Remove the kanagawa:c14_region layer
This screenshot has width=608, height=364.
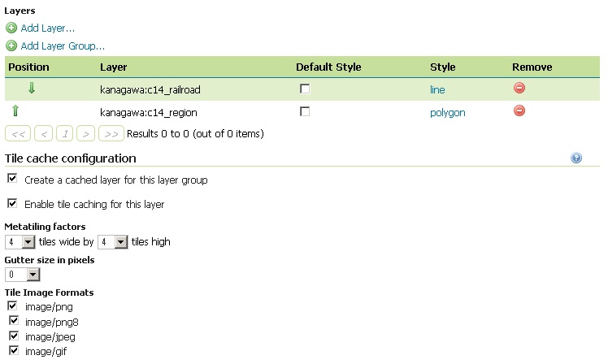519,111
